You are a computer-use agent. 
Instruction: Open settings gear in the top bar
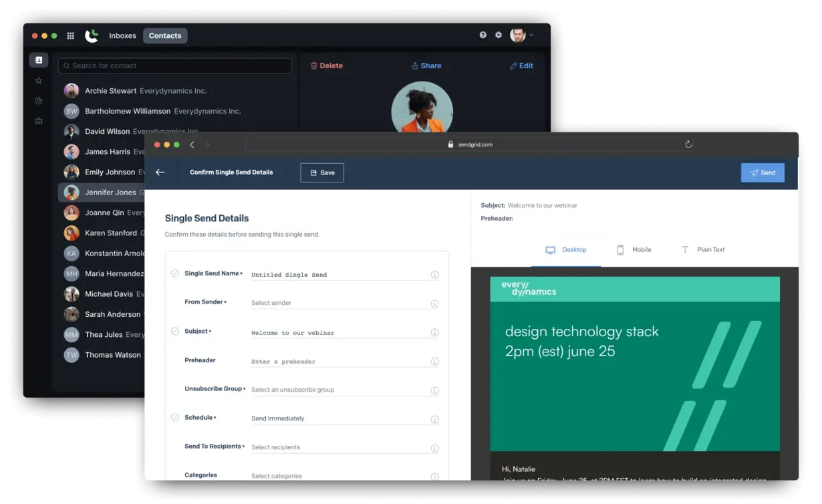(x=499, y=35)
